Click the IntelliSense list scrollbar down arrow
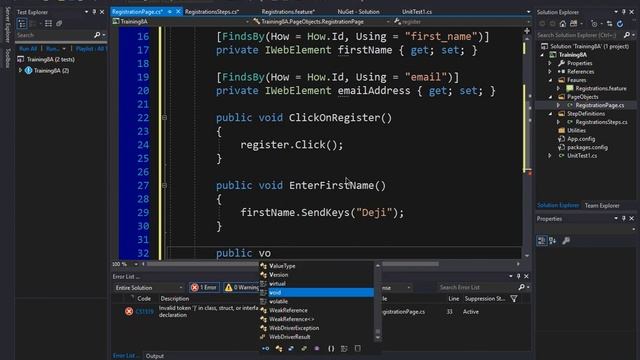Viewport: 640px width, 360px height. click(378, 337)
